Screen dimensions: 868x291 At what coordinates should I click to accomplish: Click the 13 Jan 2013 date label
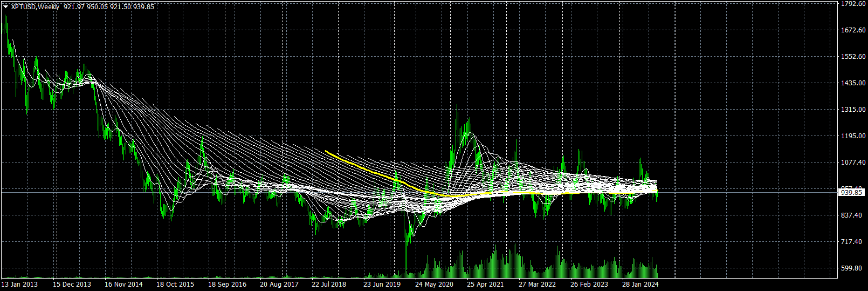(20, 285)
